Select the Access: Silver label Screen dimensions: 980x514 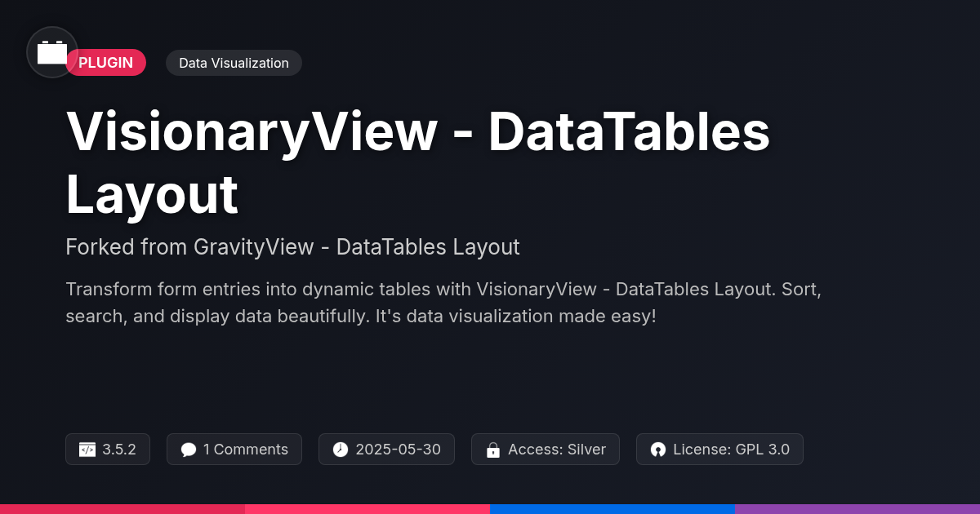tap(557, 450)
